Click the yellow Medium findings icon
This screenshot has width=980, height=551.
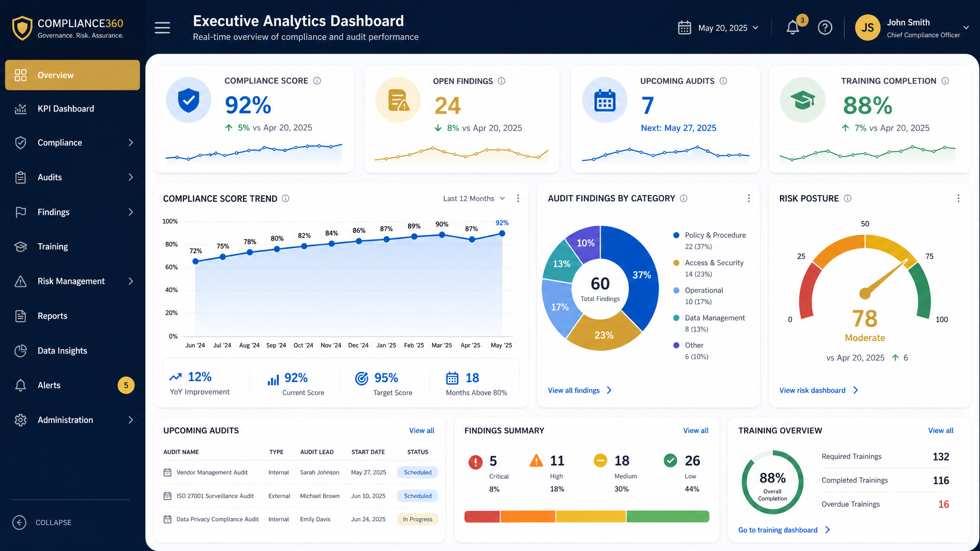[x=600, y=460]
